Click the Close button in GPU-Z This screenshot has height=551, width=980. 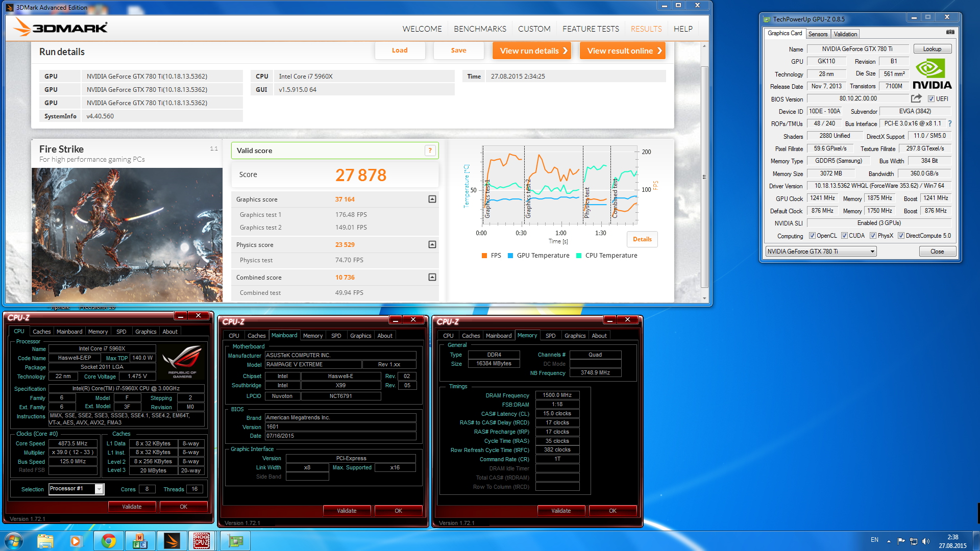click(x=937, y=252)
